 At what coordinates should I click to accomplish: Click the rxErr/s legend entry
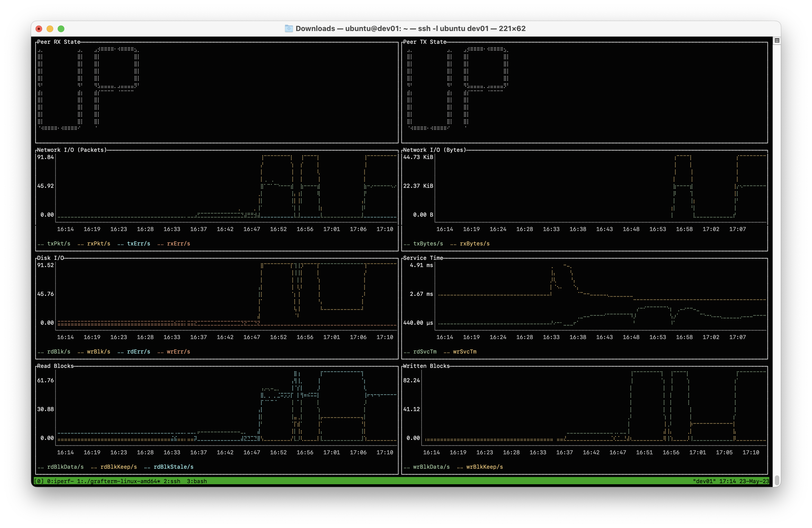(178, 244)
